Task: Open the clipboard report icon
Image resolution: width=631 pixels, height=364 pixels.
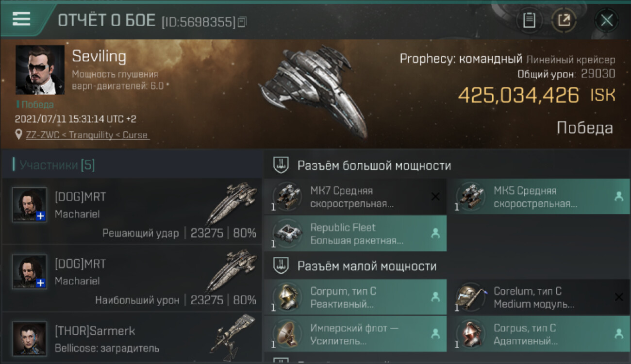Action: point(529,20)
